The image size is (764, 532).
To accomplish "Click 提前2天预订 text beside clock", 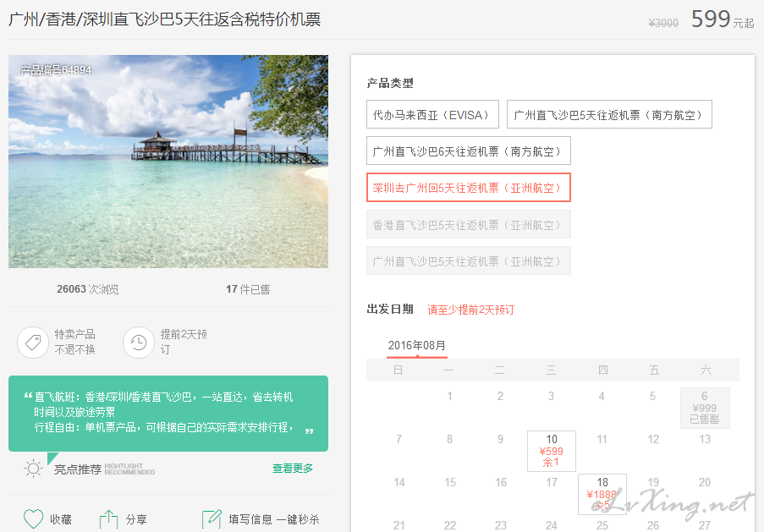I will (184, 342).
